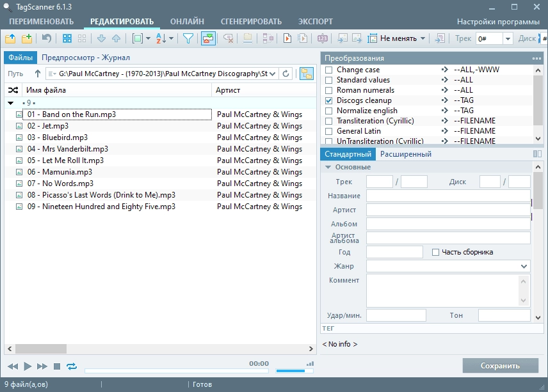Stop playback with the square button
Viewport: 548px width, 392px height.
point(56,366)
